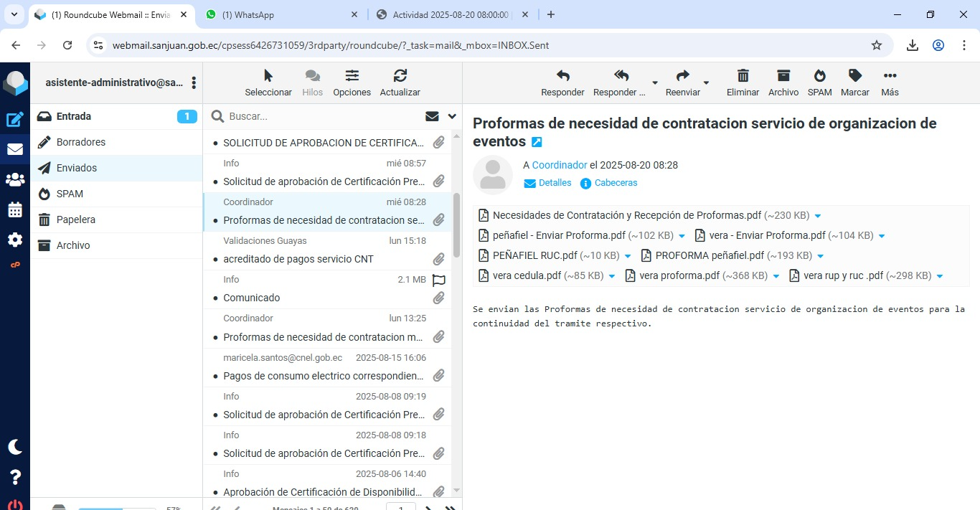Image resolution: width=980 pixels, height=510 pixels.
Task: Expand the search options chevron
Action: click(x=452, y=116)
